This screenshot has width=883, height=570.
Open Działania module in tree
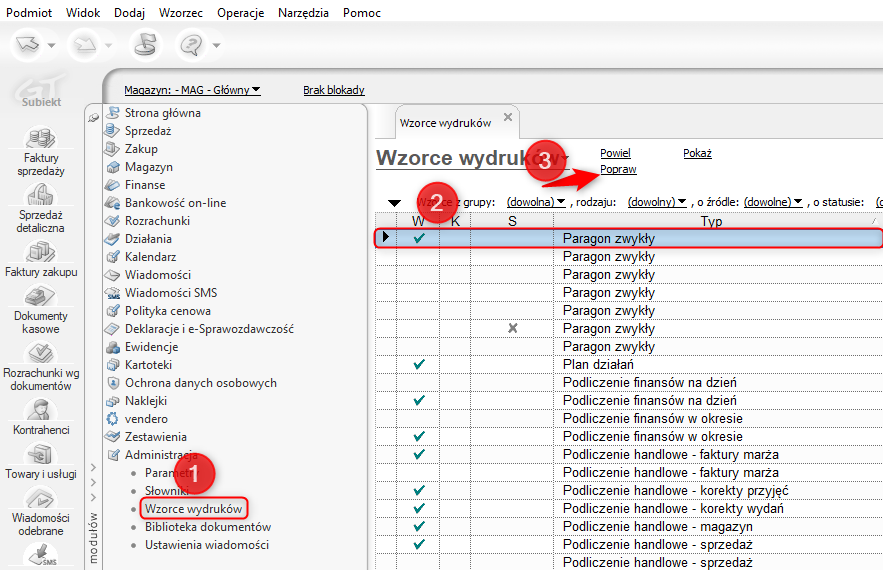coord(148,239)
